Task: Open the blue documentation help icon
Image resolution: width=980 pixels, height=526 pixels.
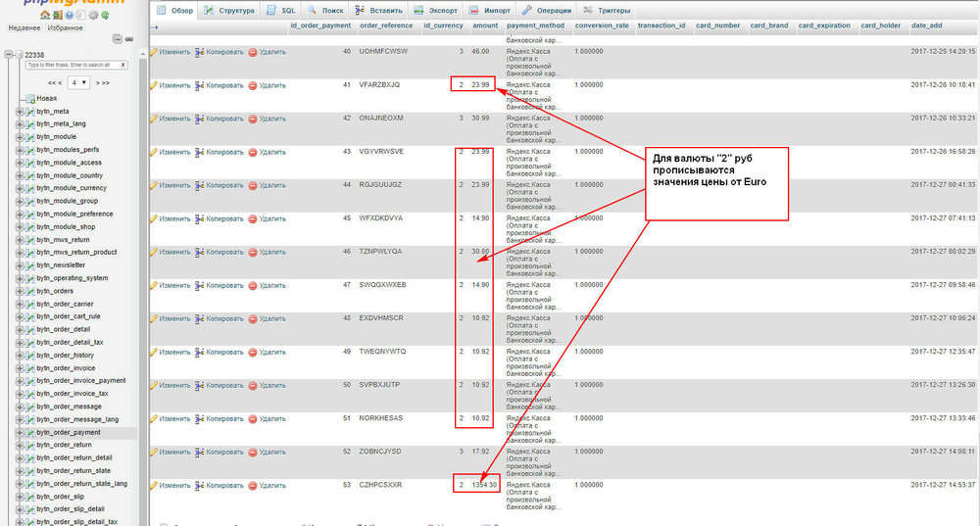Action: pos(70,15)
